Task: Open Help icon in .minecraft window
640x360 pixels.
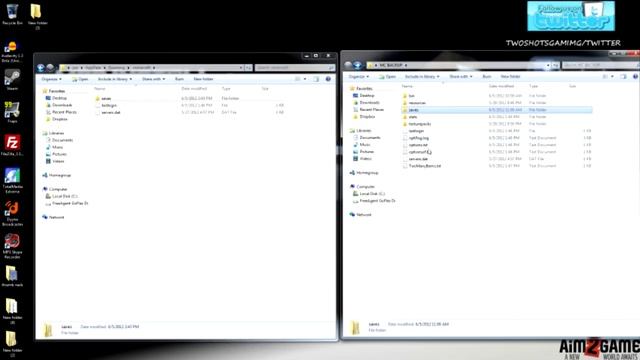Action: click(x=328, y=79)
